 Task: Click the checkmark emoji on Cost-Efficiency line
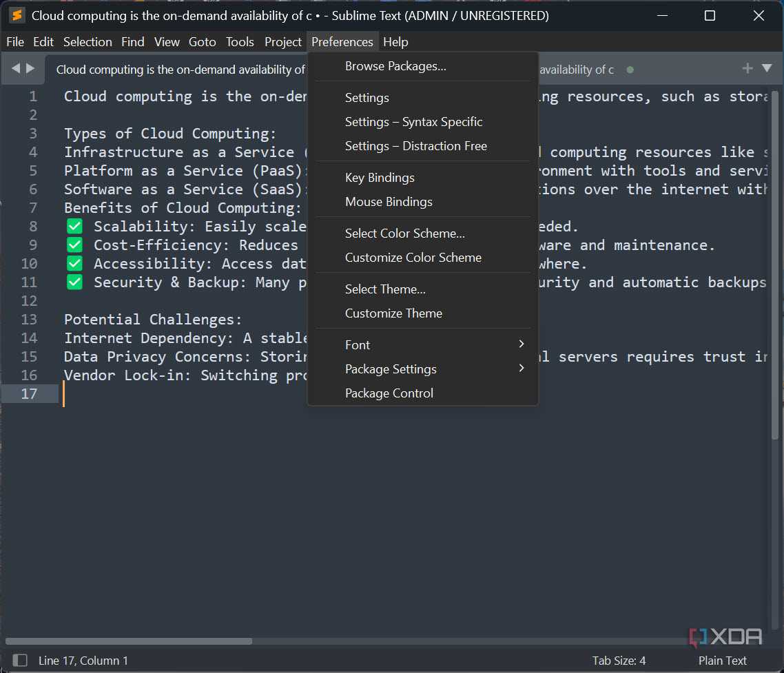(x=74, y=245)
